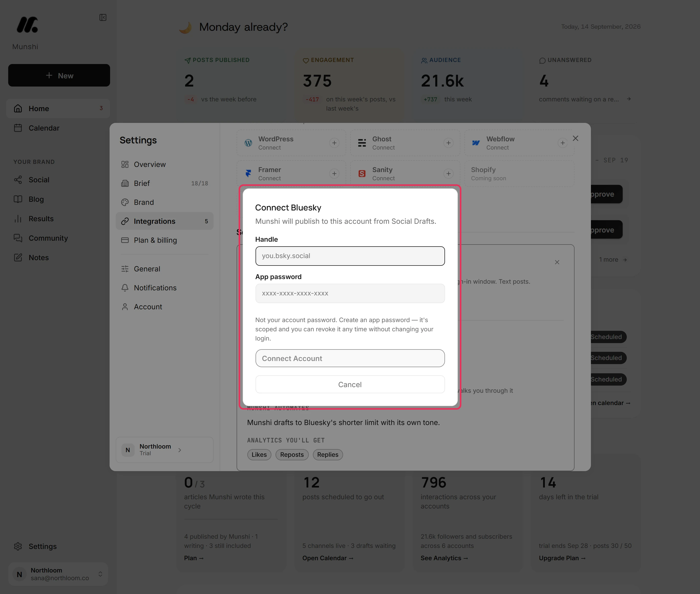Open unanswered comments arrow
The width and height of the screenshot is (700, 594).
point(629,99)
